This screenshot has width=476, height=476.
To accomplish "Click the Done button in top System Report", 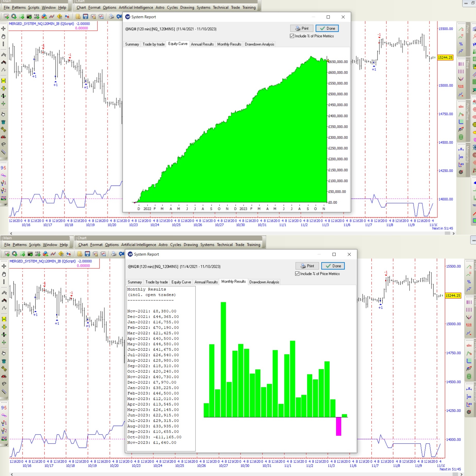I will click(327, 28).
